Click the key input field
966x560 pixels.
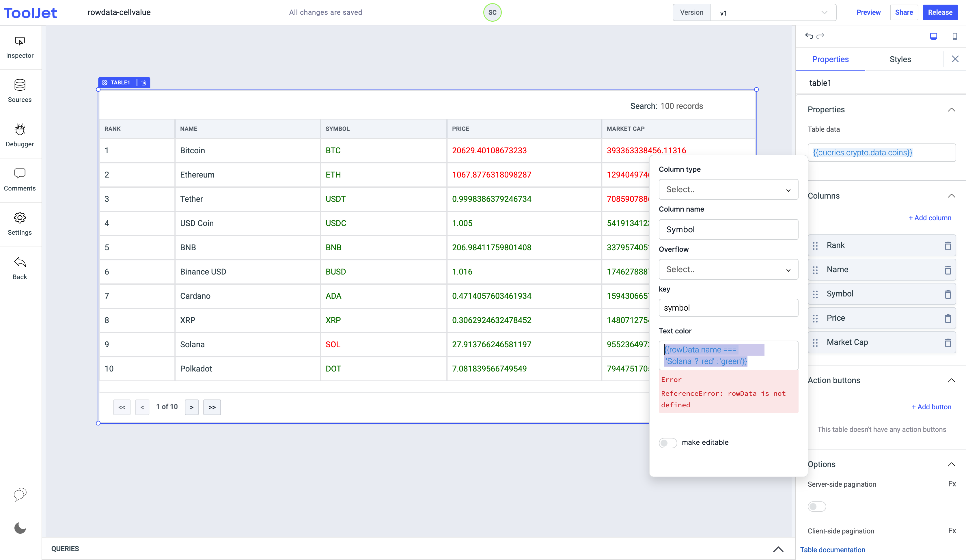coord(728,308)
